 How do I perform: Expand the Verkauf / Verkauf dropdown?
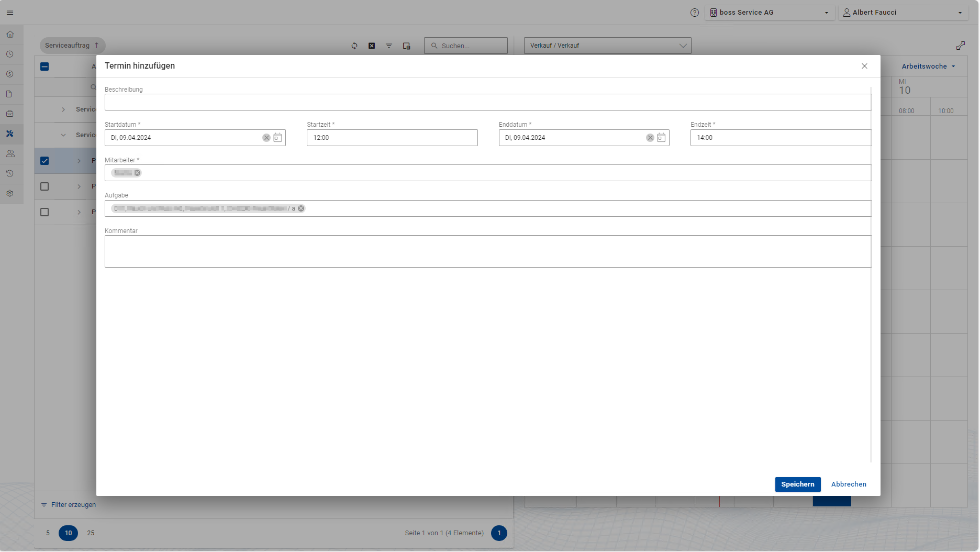(x=607, y=46)
